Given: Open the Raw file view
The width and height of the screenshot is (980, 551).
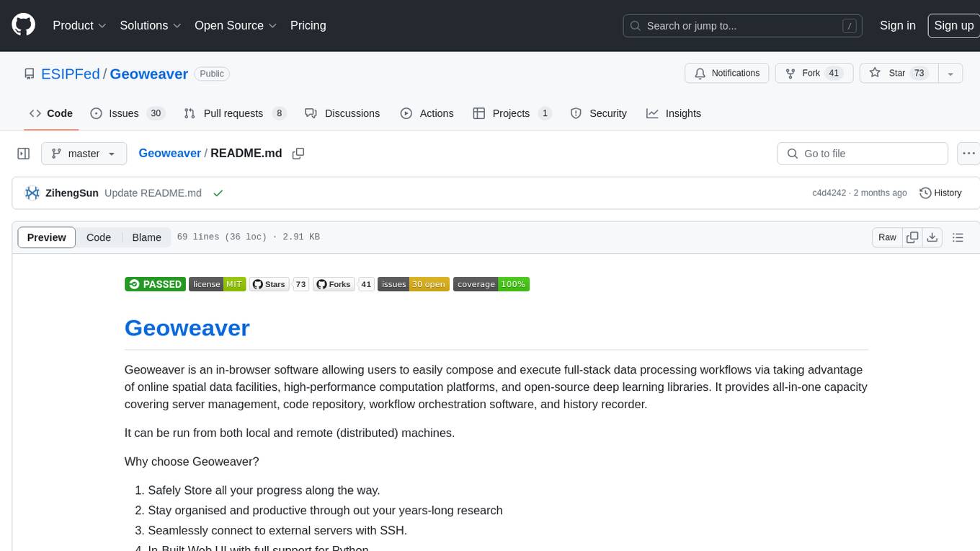Looking at the screenshot, I should tap(887, 237).
